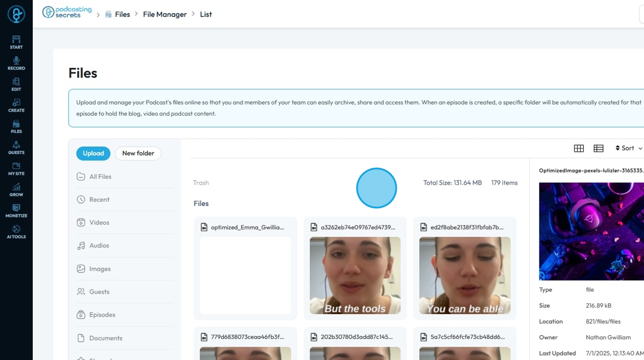Switch to list view layout
644x360 pixels.
click(599, 148)
